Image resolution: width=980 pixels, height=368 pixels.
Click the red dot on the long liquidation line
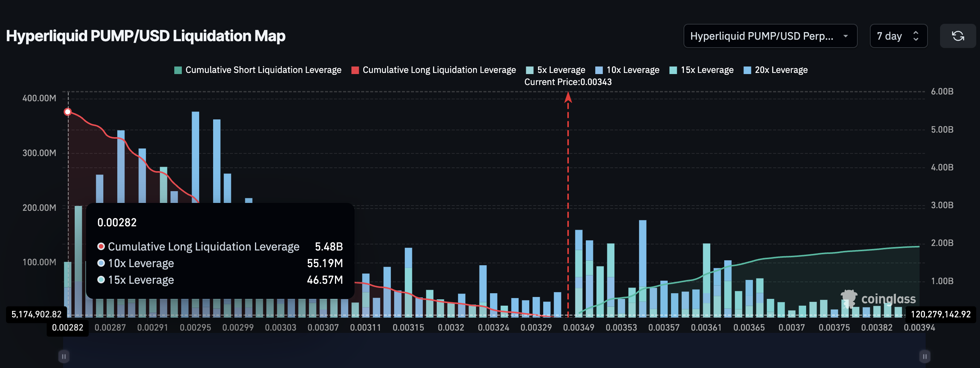coord(68,111)
